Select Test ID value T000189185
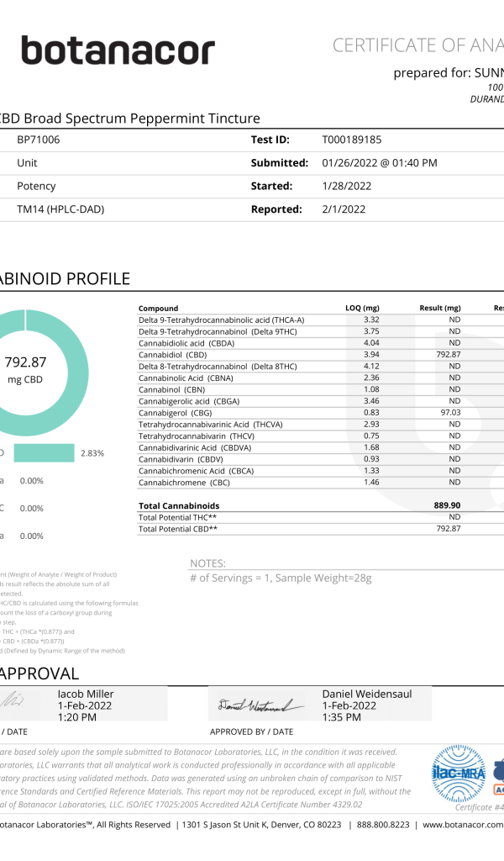Viewport: 504px width, 861px height. click(x=351, y=140)
